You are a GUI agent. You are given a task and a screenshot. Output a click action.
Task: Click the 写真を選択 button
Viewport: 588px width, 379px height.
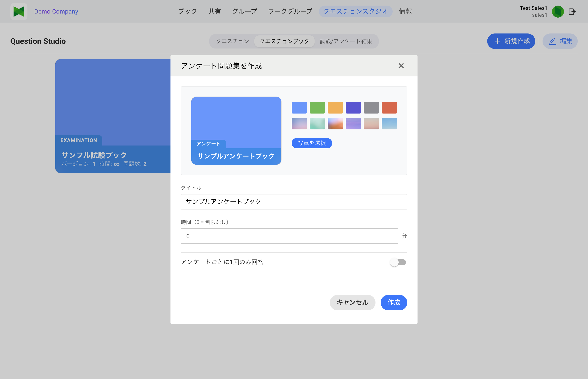pos(312,143)
